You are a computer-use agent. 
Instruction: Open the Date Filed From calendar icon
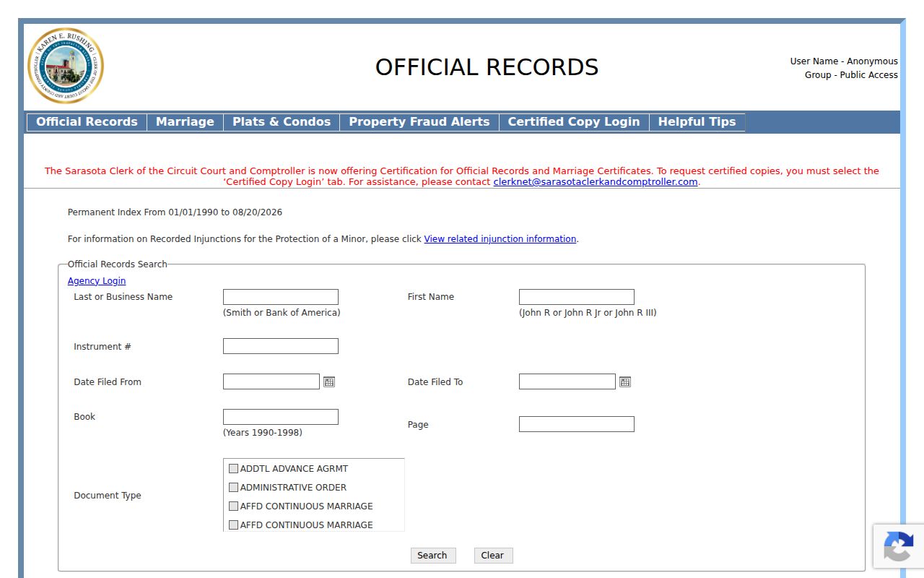tap(329, 381)
